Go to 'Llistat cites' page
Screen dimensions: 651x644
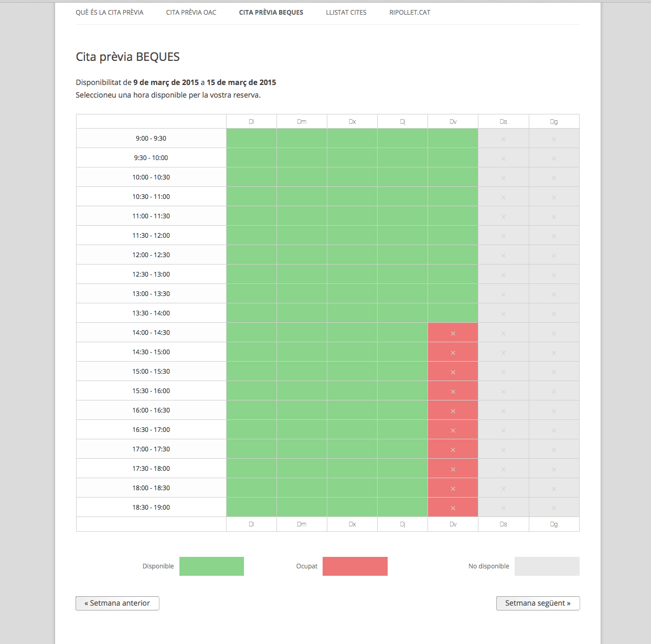pos(346,13)
